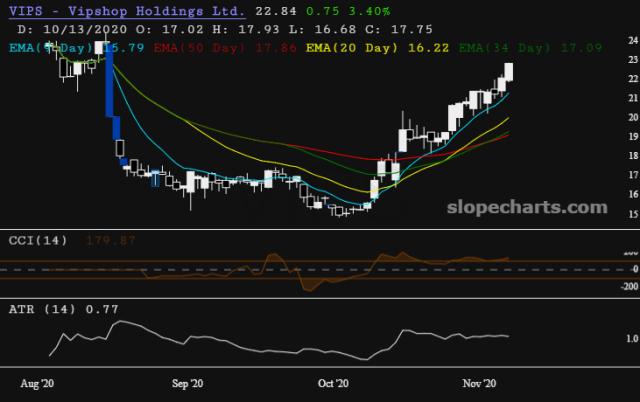
Task: Click the 3.40% change value
Action: click(369, 9)
